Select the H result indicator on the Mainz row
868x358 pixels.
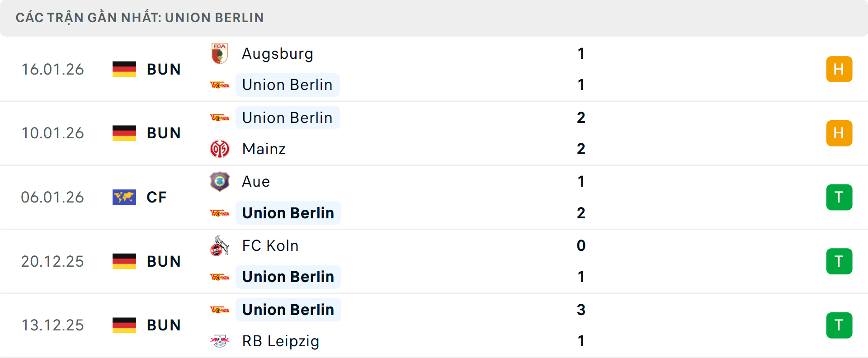tap(839, 133)
